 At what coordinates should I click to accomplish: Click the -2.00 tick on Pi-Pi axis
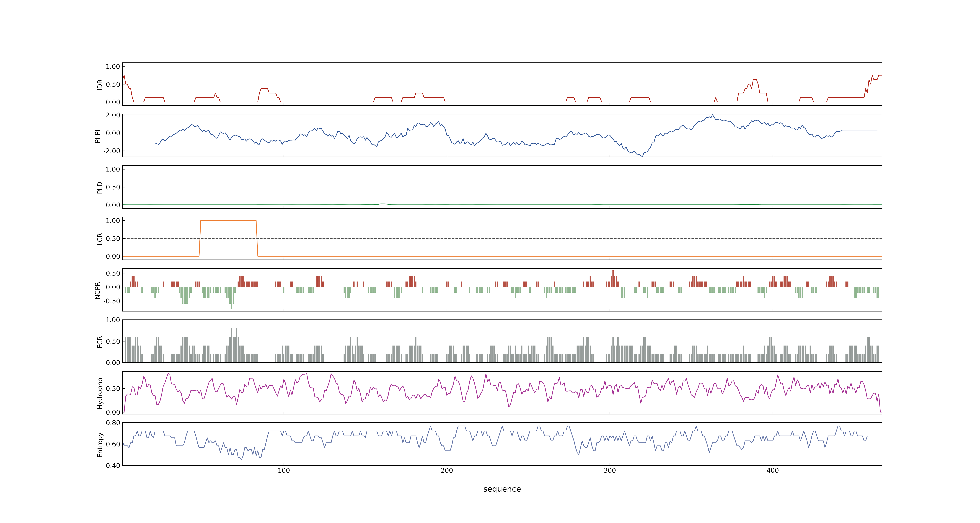[111, 151]
